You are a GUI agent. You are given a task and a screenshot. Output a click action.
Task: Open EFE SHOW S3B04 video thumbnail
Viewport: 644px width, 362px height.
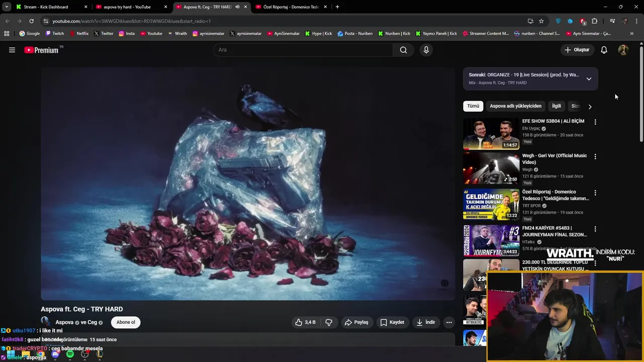[x=491, y=134]
